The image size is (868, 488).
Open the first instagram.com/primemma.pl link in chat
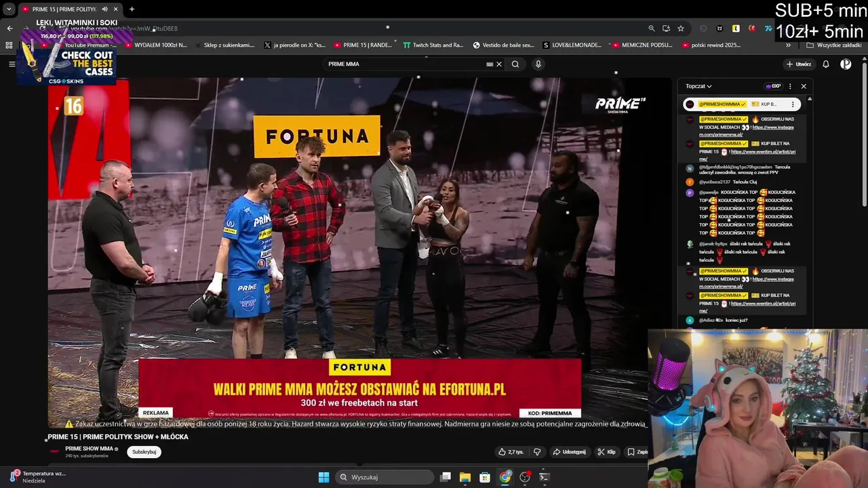pyautogui.click(x=747, y=131)
